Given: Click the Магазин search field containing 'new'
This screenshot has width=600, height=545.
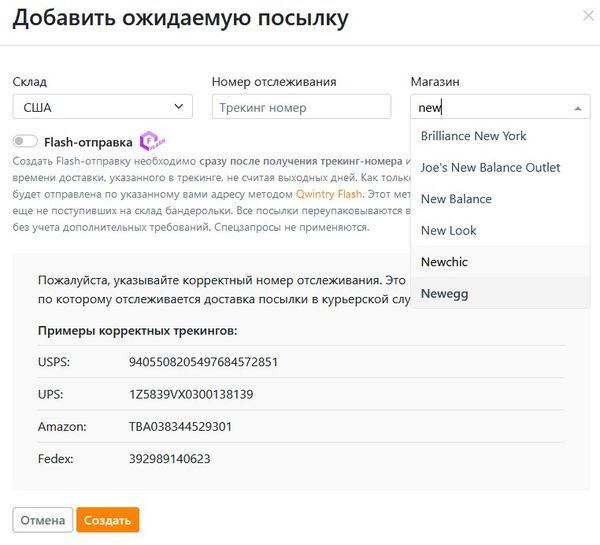Looking at the screenshot, I should [x=490, y=107].
